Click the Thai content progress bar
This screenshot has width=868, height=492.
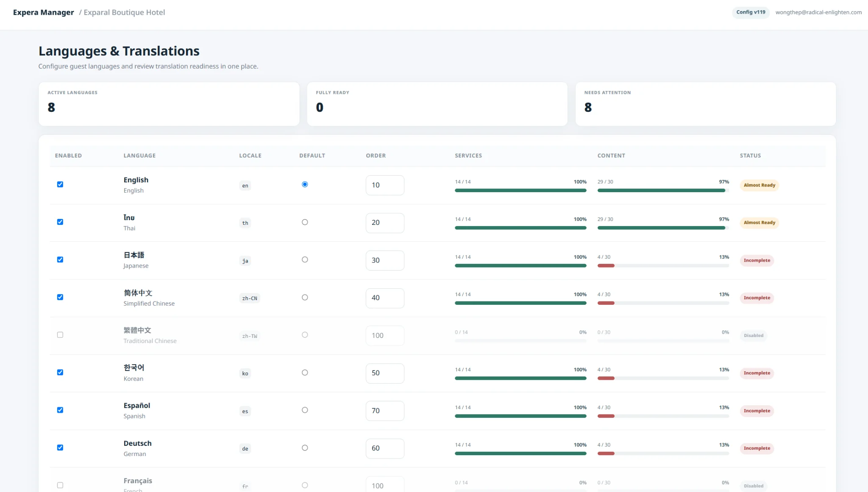[x=663, y=228]
